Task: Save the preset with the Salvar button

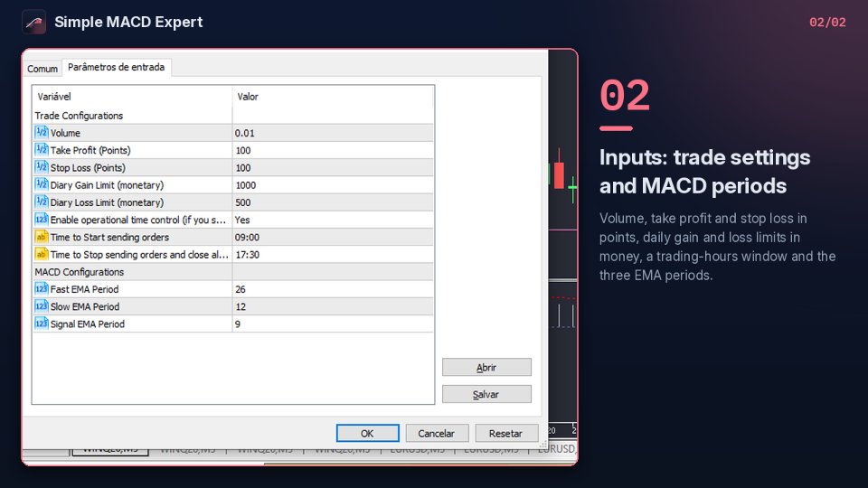Action: pos(486,395)
